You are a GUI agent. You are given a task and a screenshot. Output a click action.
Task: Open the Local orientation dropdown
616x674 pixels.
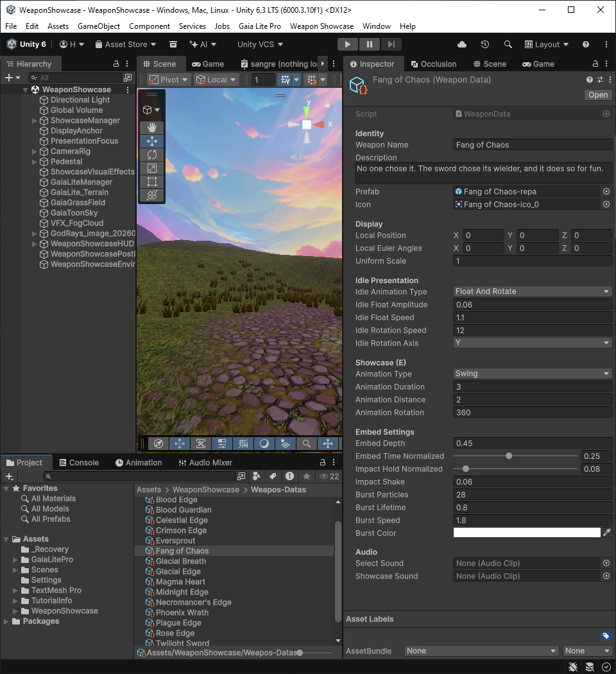coord(216,80)
